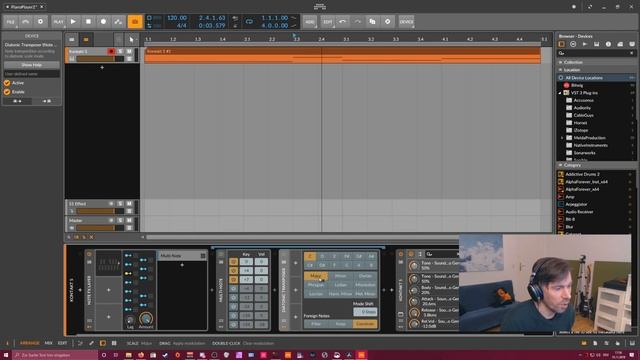This screenshot has height=360, width=640.
Task: Open the ADD menu
Action: [x=310, y=22]
